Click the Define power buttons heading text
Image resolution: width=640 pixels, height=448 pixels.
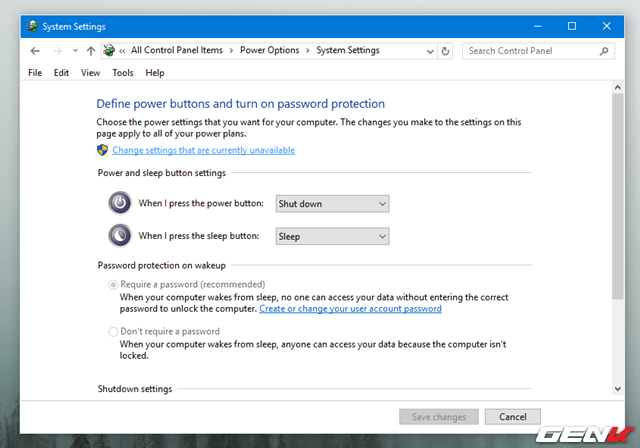tap(240, 104)
